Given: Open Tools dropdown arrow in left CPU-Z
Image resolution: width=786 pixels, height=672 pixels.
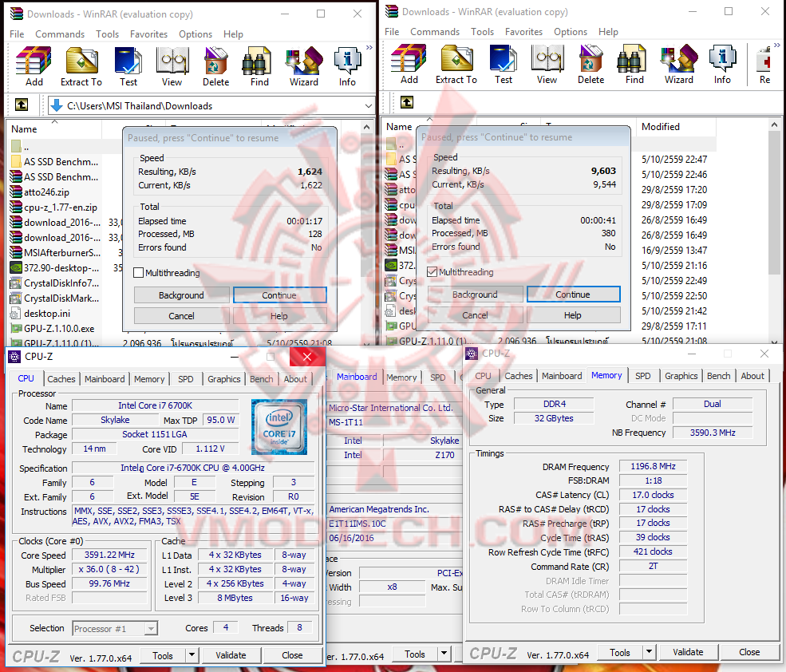Looking at the screenshot, I should 192,655.
